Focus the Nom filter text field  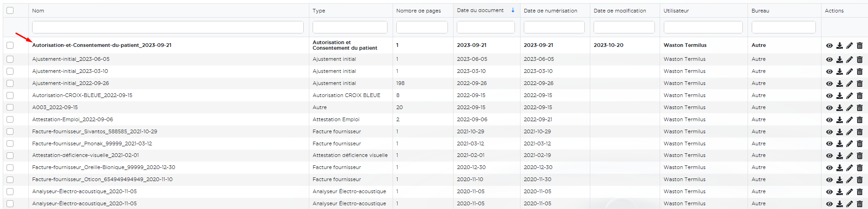167,27
